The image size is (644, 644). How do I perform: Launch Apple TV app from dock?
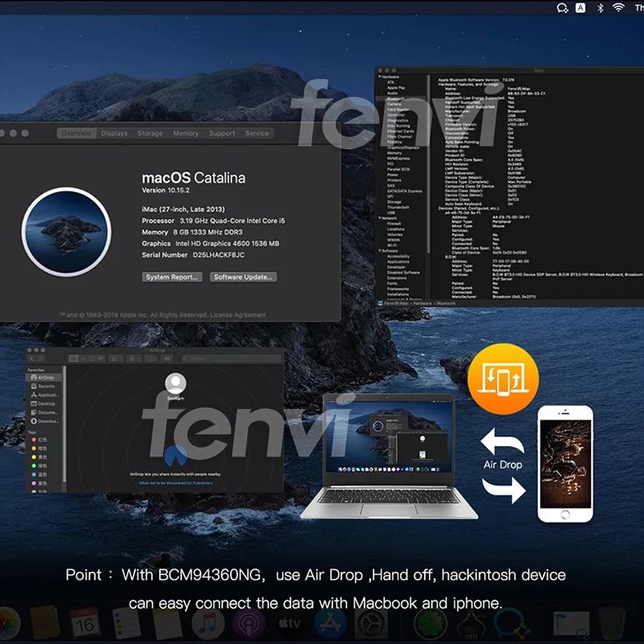(x=289, y=624)
